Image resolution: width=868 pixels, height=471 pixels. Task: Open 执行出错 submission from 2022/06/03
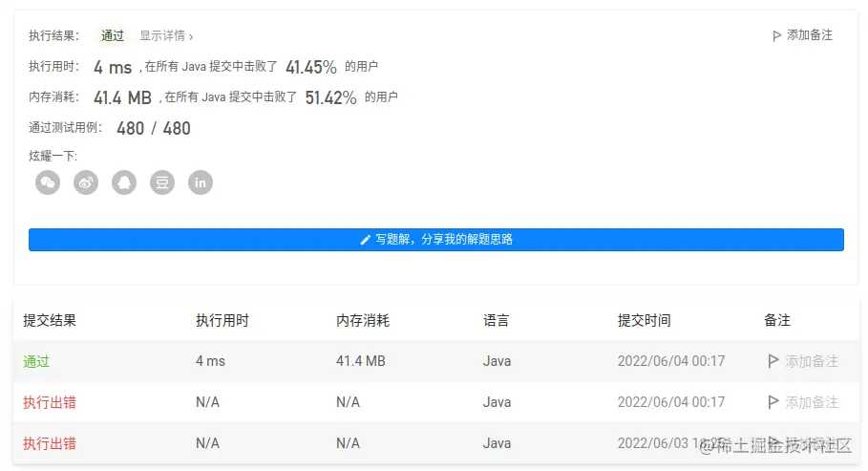tap(50, 444)
